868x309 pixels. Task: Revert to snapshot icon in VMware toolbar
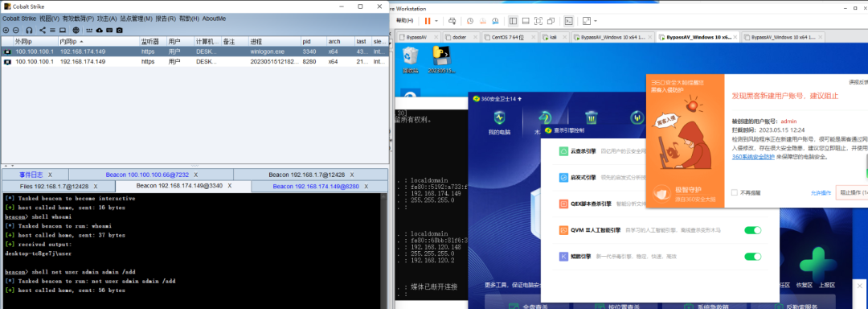pos(483,20)
